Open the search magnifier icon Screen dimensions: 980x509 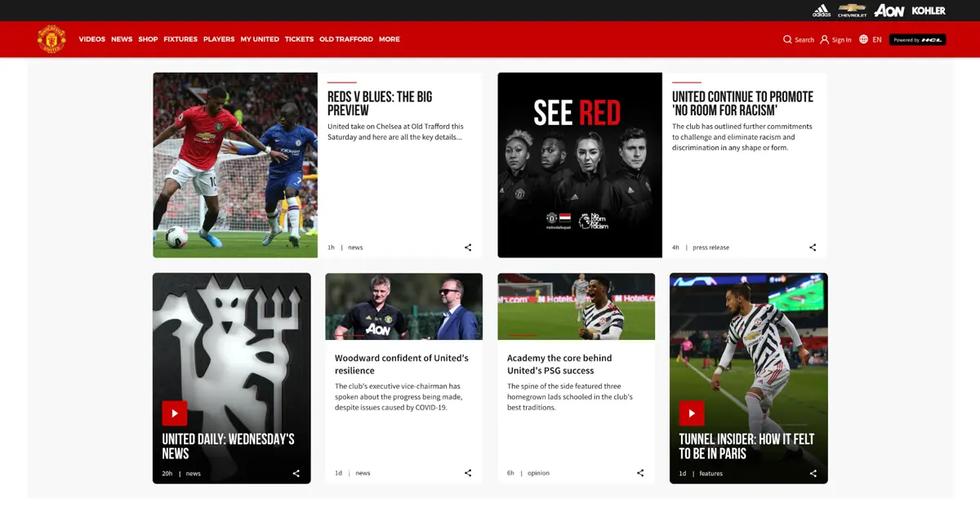[787, 39]
